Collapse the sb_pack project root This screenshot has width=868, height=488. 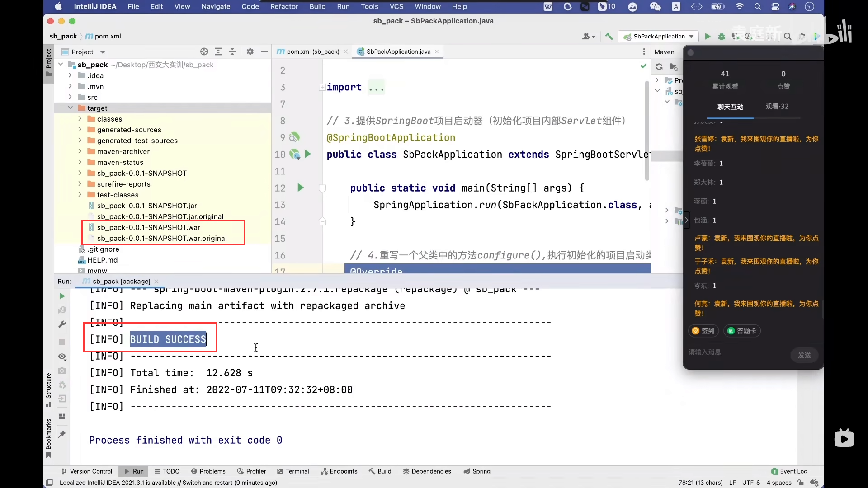[61, 65]
